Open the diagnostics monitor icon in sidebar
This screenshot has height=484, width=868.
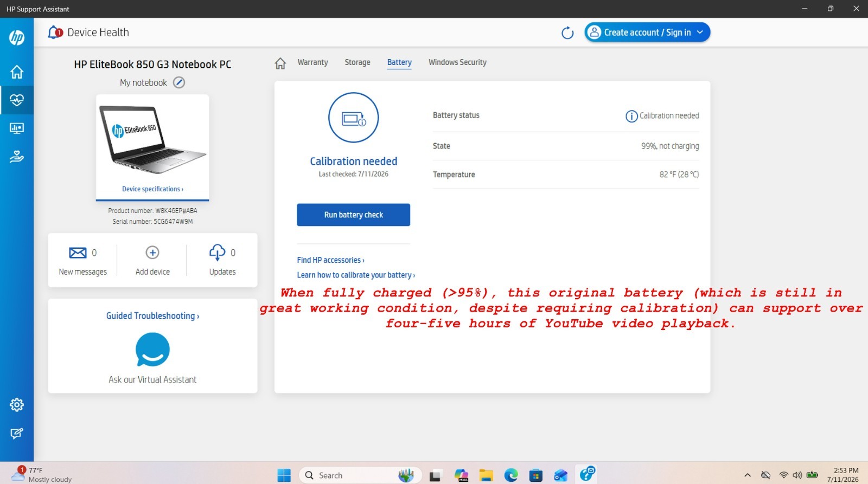click(17, 128)
